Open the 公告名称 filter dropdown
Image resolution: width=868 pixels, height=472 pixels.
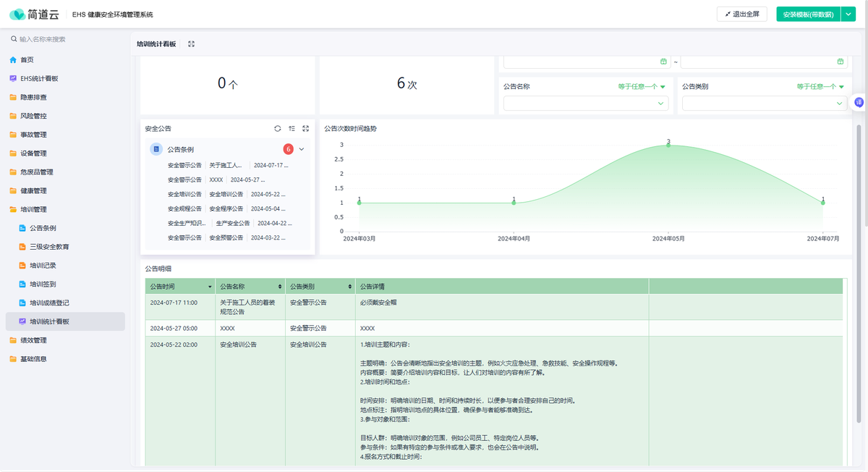585,104
